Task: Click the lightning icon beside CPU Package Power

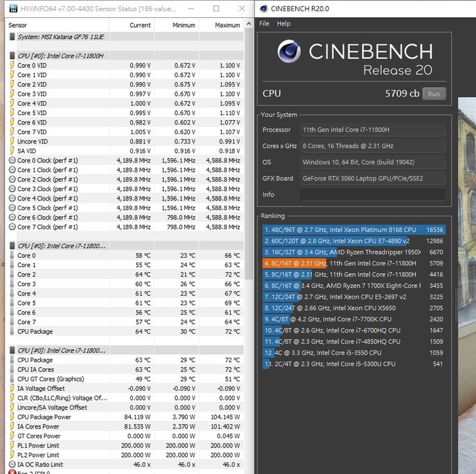Action: click(11, 417)
